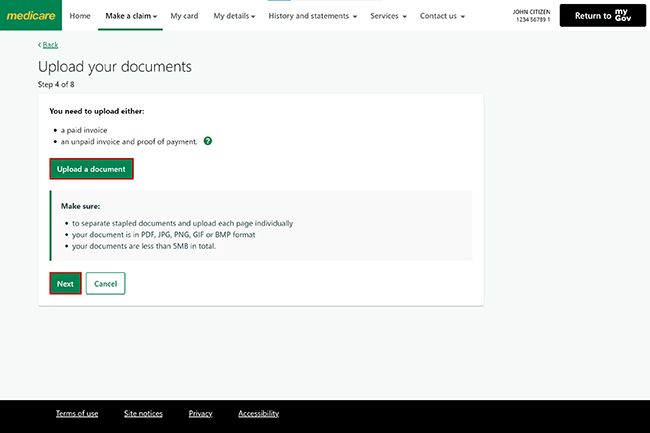Screen dimensions: 650x433
Task: Click 'less than 5MB in total' line
Action: click(144, 246)
